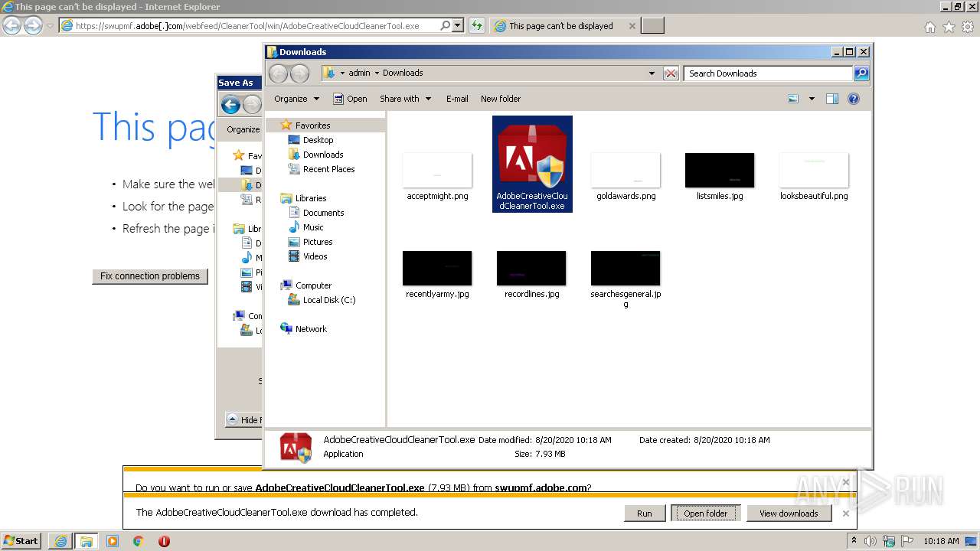Open Recent Places in the sidebar
Viewport: 980px width, 551px height.
click(x=328, y=169)
